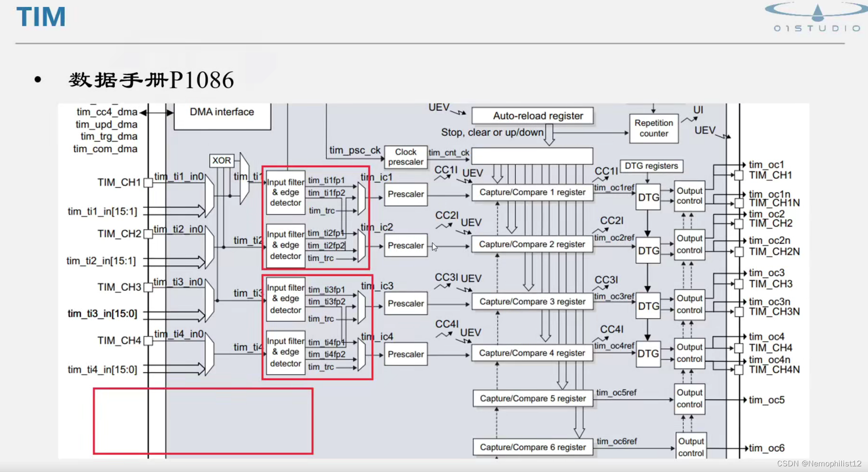
Task: Click the Prescaler block after tim_ic1
Action: coord(406,194)
